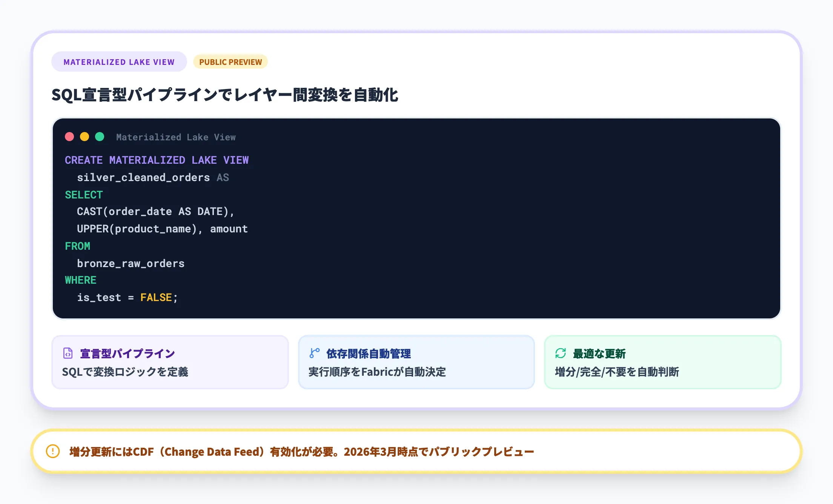Screen dimensions: 833x504
Task: Select the branch icon next to 依存関係自動管理
Action: (x=314, y=353)
